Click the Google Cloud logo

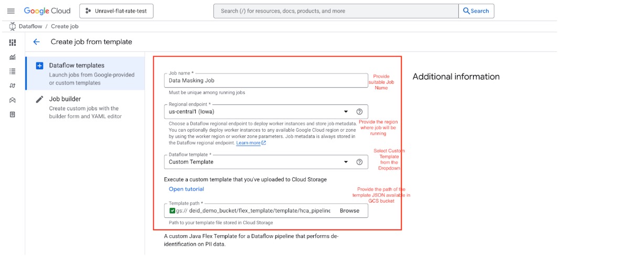pos(47,11)
